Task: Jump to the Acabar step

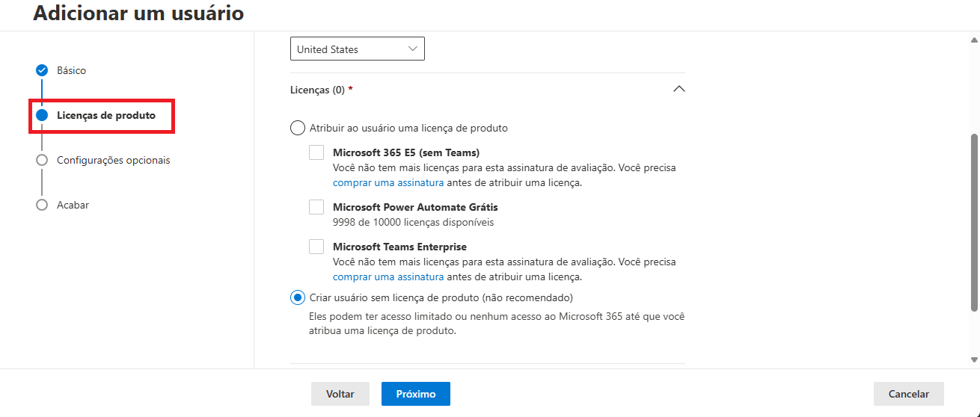Action: [73, 205]
